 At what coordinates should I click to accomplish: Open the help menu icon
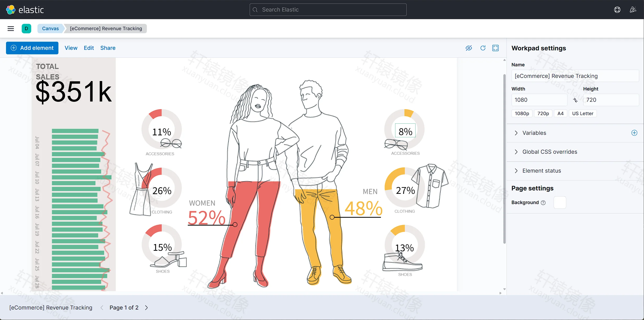click(x=617, y=10)
